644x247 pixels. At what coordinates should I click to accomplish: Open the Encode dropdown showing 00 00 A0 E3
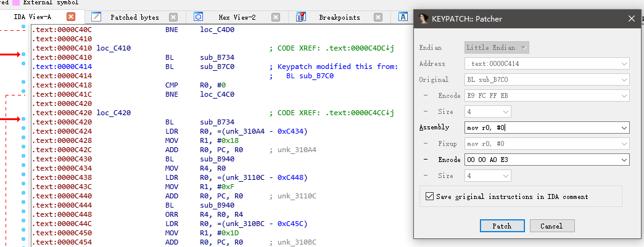[x=624, y=160]
